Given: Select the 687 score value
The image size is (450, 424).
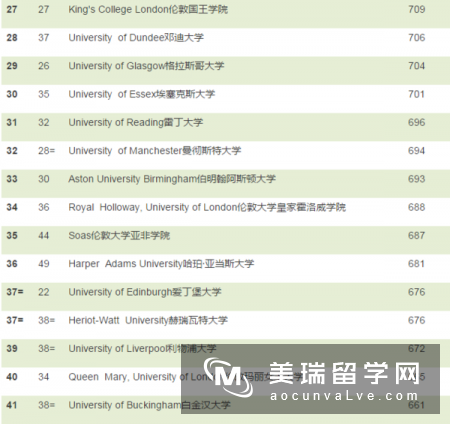Looking at the screenshot, I should (416, 236).
